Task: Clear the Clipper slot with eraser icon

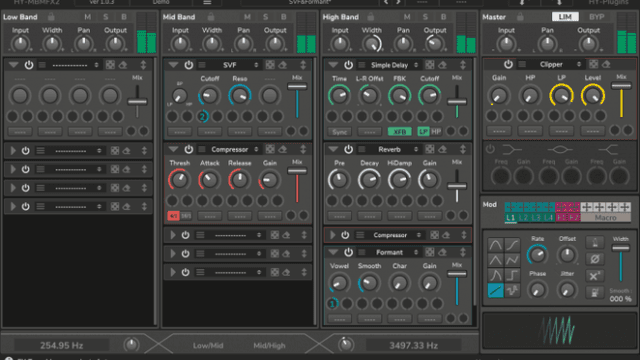Action: coord(606,64)
